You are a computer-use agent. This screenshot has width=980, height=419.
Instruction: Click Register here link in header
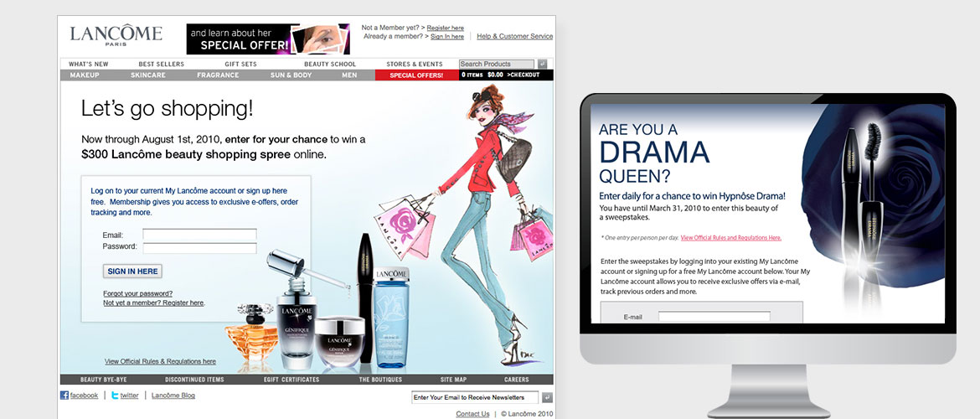(445, 28)
